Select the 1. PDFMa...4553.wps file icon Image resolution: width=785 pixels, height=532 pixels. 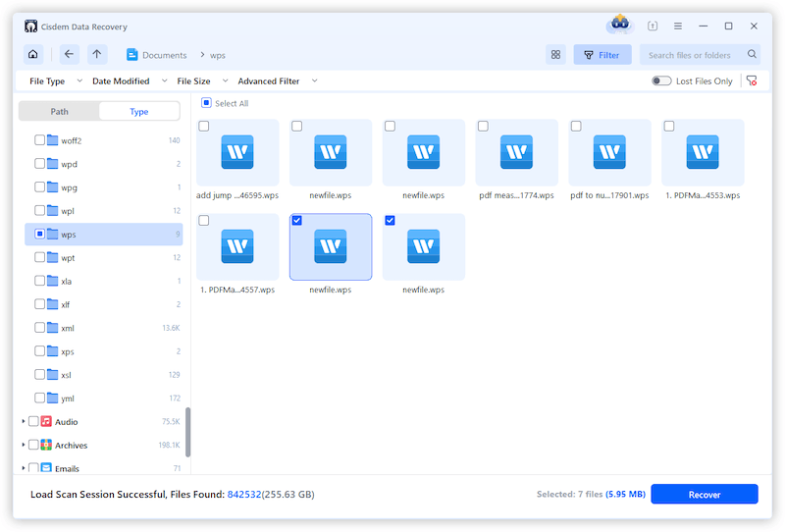click(703, 152)
